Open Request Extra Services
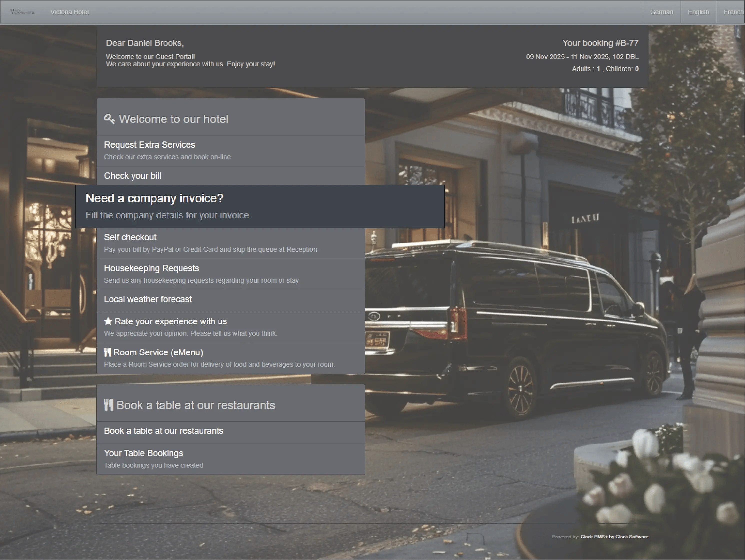745x560 pixels. [x=149, y=145]
